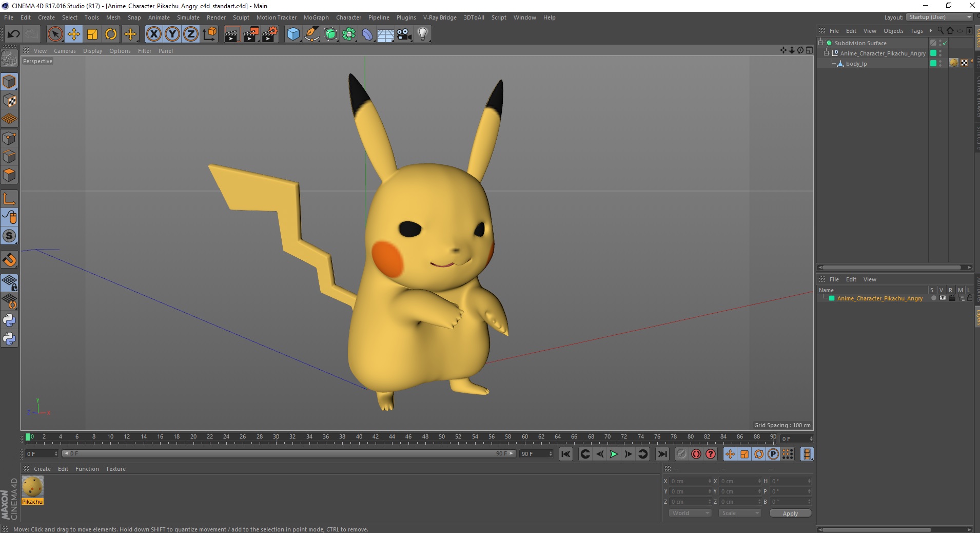Image resolution: width=980 pixels, height=533 pixels.
Task: Open the V-Ray Bridge menu
Action: click(440, 17)
